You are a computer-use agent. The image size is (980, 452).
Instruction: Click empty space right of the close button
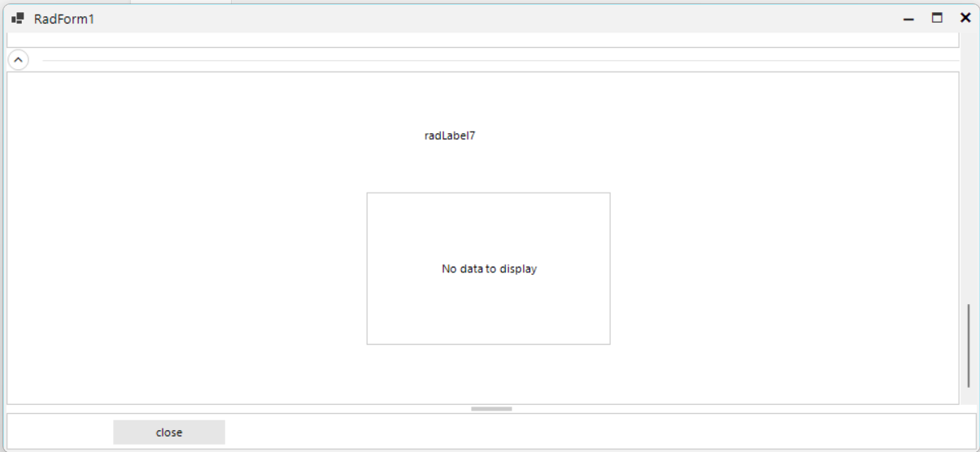pos(569,431)
